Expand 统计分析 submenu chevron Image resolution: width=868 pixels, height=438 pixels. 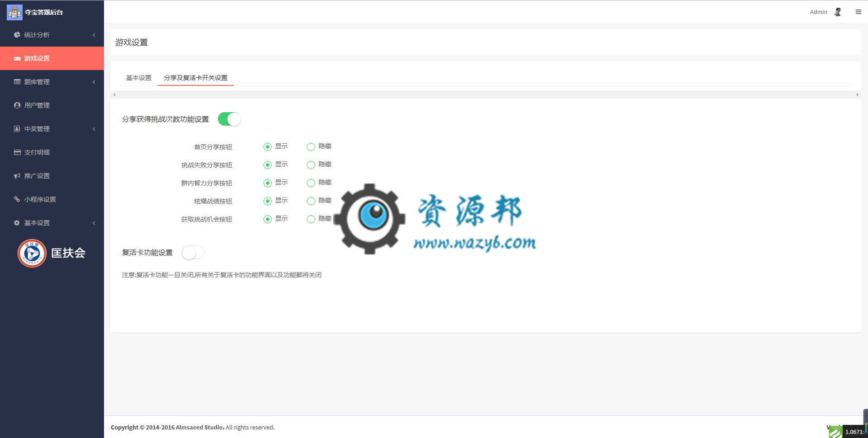coord(94,35)
